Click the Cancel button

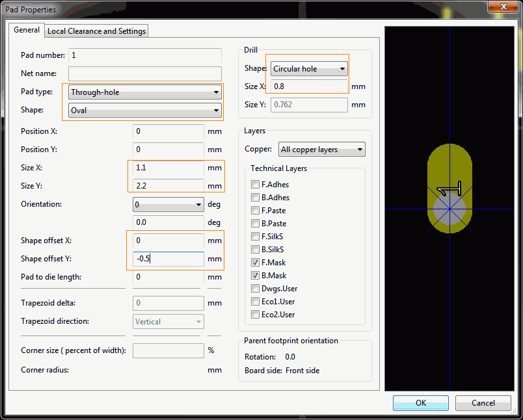(x=483, y=402)
